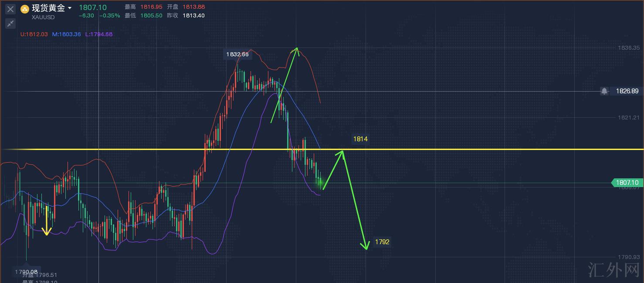
Task: Click the 最高 value 1816.95
Action: (x=150, y=7)
